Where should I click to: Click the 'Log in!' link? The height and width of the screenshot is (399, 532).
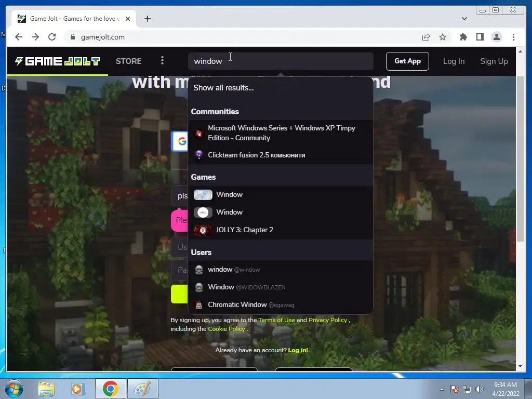298,350
